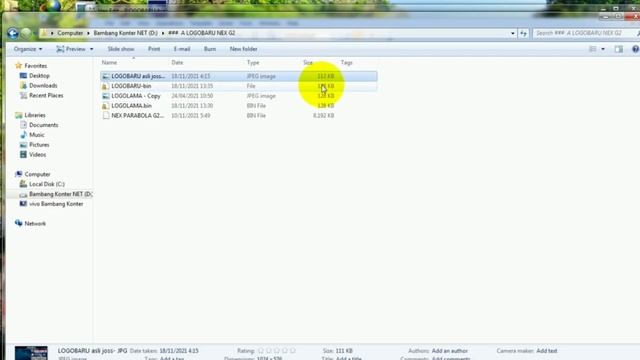This screenshot has width=640, height=360.
Task: Open Local Disk (C:)
Action: pos(47,184)
